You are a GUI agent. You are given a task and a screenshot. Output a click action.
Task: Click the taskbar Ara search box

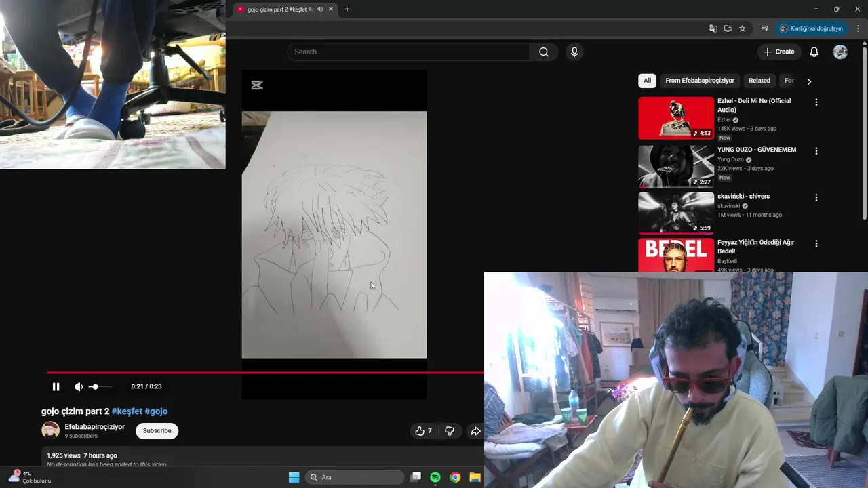pos(355,477)
